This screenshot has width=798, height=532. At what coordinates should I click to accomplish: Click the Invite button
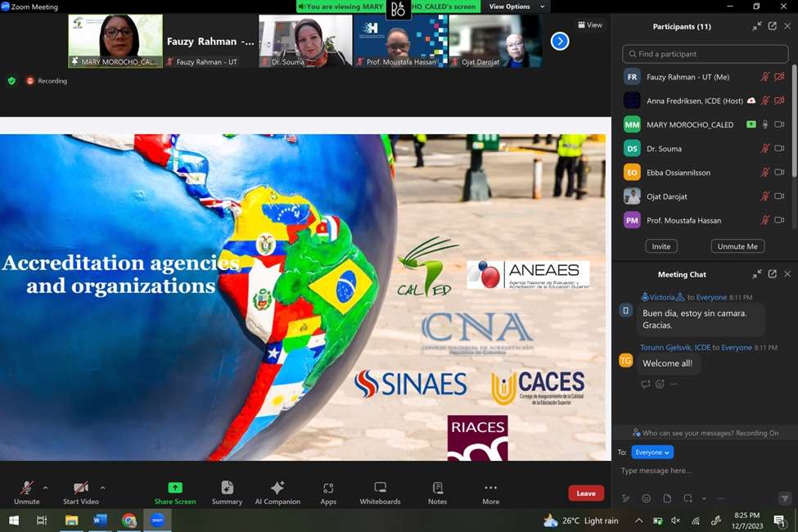coord(661,246)
